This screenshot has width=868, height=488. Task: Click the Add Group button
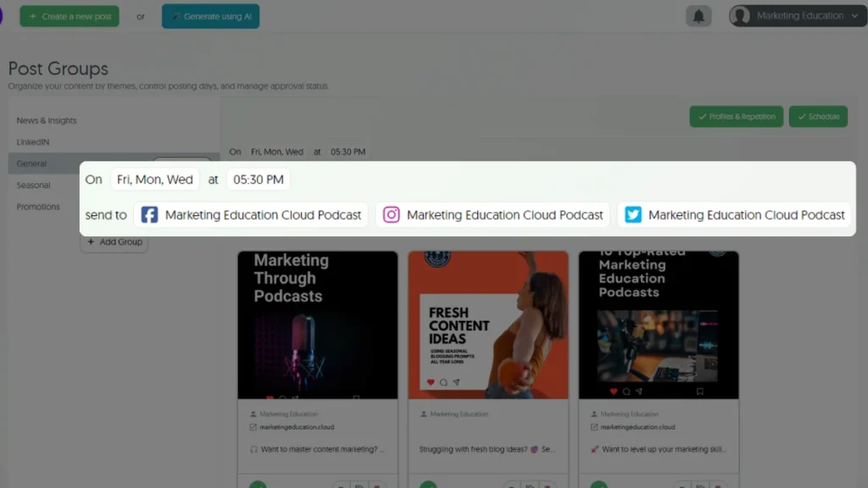coord(114,242)
